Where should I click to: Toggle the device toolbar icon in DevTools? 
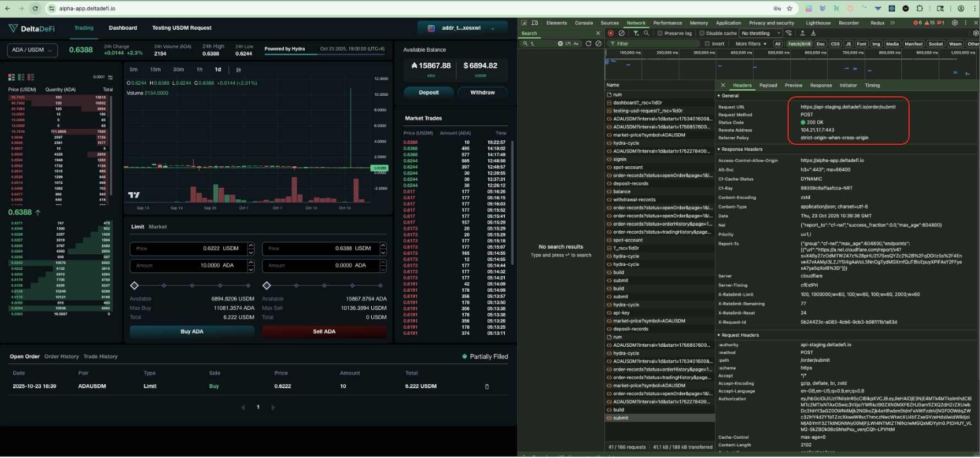[x=533, y=23]
